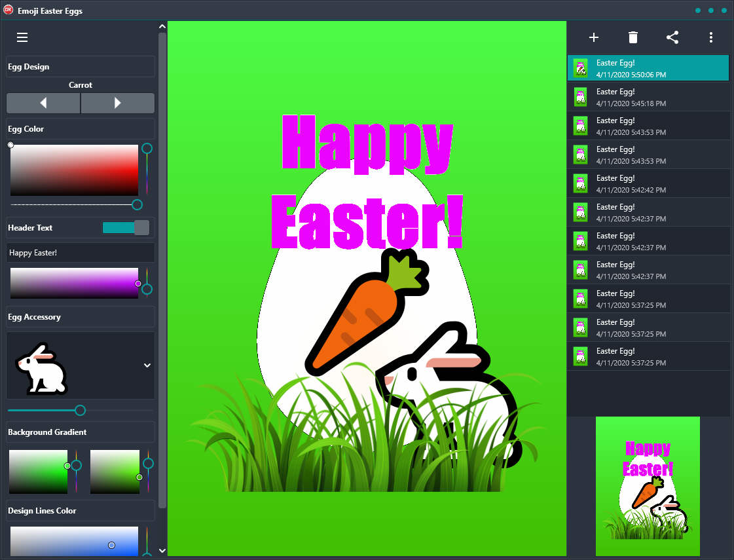Expand the Egg Accessory dropdown chevron
This screenshot has width=734, height=560.
(x=147, y=365)
